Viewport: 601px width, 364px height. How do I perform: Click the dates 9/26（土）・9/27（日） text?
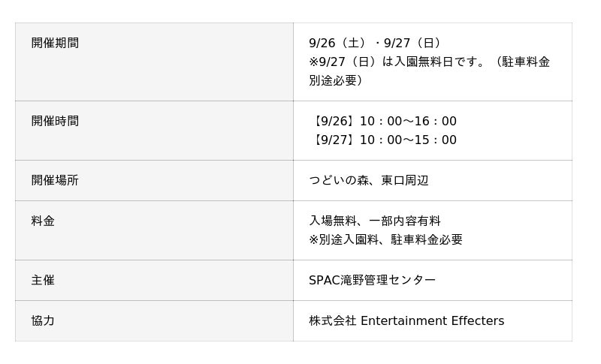coord(376,43)
